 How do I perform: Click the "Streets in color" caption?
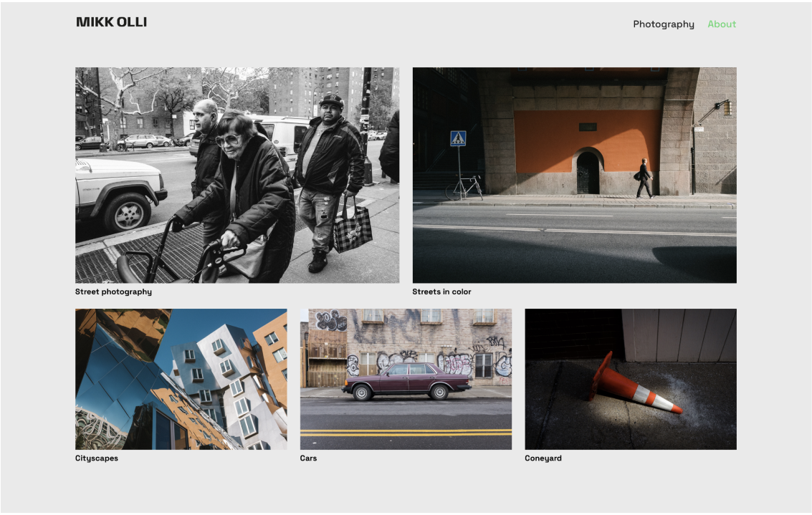tap(441, 292)
